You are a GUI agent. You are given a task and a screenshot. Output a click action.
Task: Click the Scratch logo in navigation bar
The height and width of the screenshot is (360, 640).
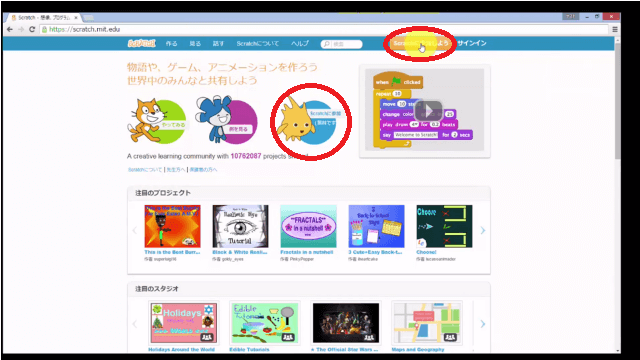[141, 43]
